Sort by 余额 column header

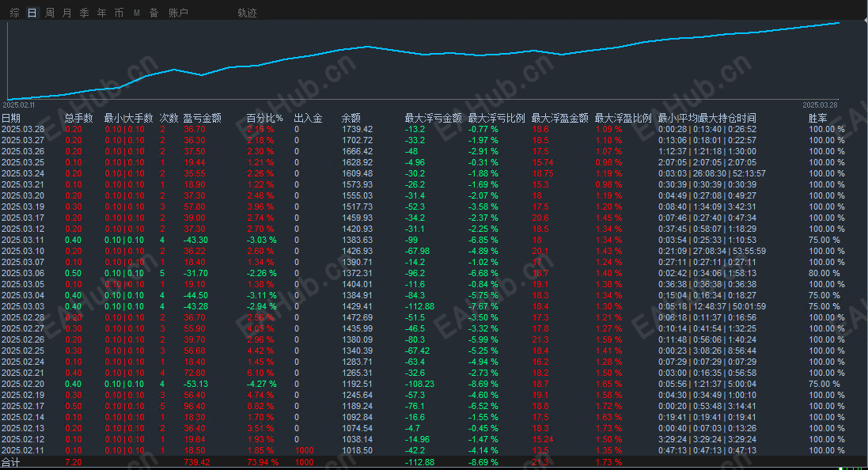click(351, 118)
